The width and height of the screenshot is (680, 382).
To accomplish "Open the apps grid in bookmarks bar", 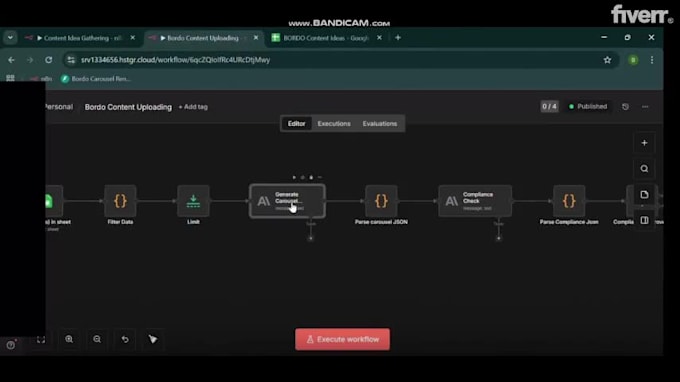I will (x=10, y=78).
